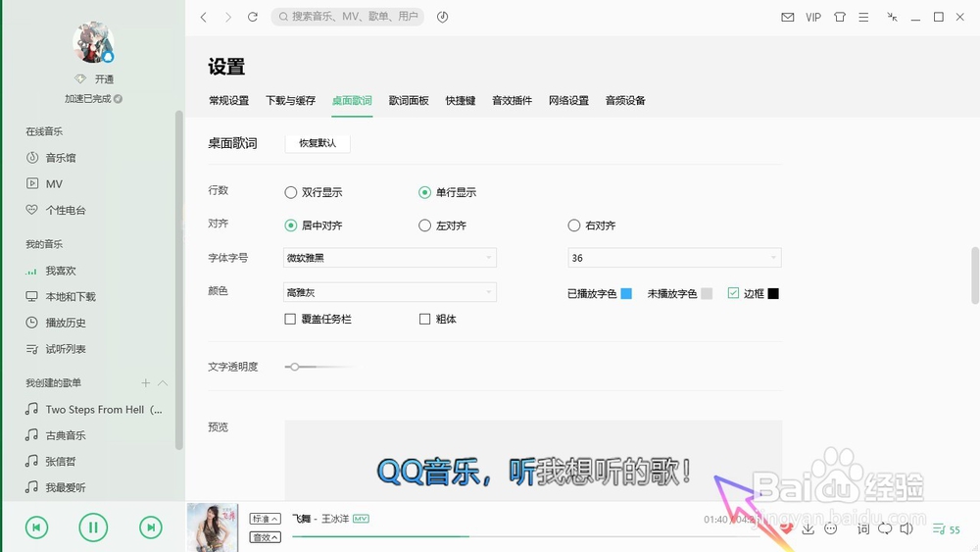Open more options ellipsis in player bar
The height and width of the screenshot is (552, 980).
coord(831,528)
